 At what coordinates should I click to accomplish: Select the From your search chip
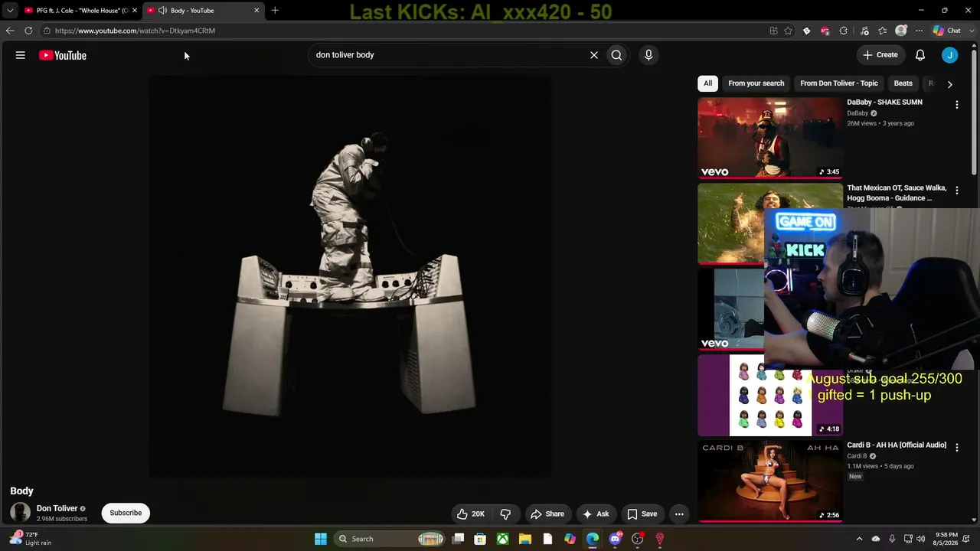pyautogui.click(x=756, y=83)
